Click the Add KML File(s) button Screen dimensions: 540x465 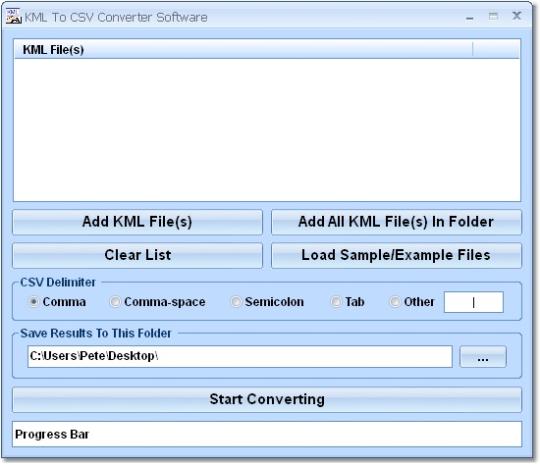137,222
